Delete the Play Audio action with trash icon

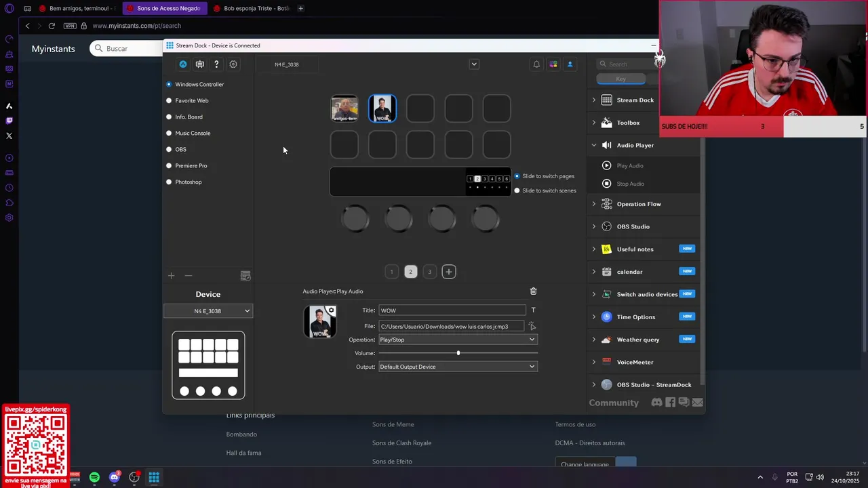pyautogui.click(x=533, y=291)
